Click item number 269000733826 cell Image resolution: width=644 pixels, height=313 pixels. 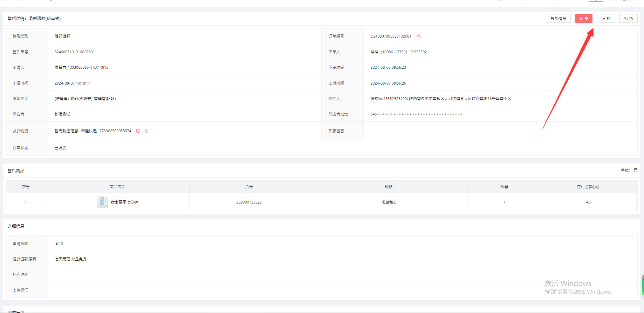pos(249,202)
